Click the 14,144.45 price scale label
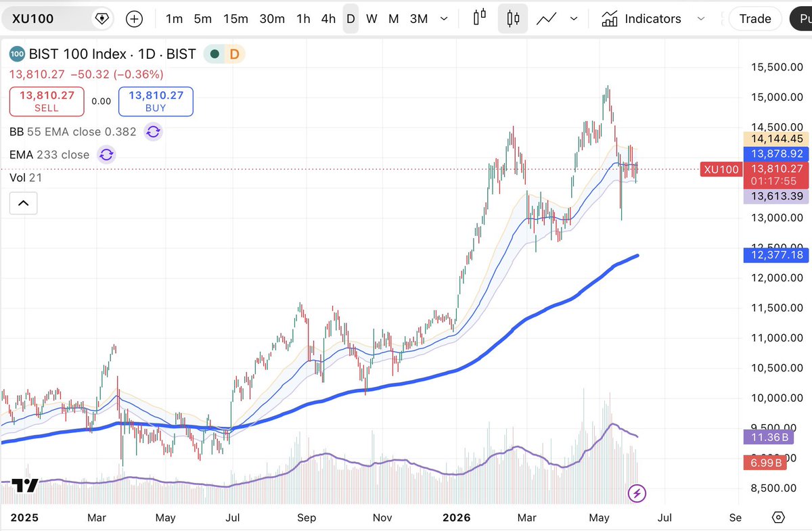This screenshot has width=812, height=531. (x=775, y=139)
